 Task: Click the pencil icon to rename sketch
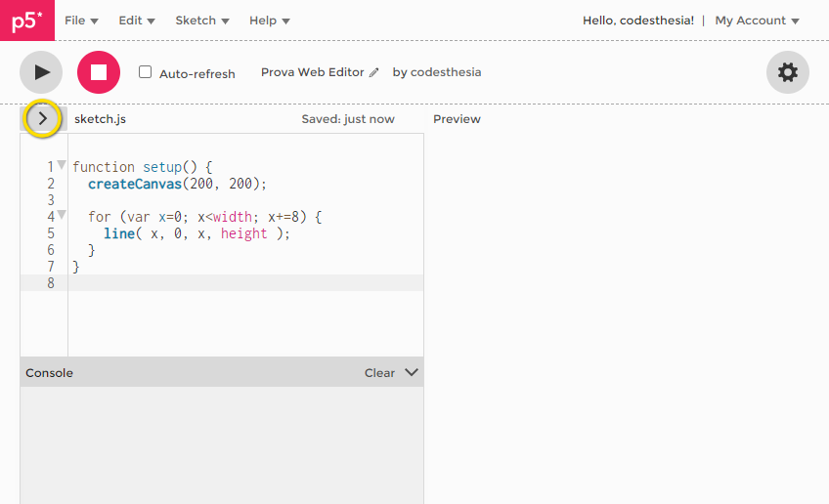(373, 73)
